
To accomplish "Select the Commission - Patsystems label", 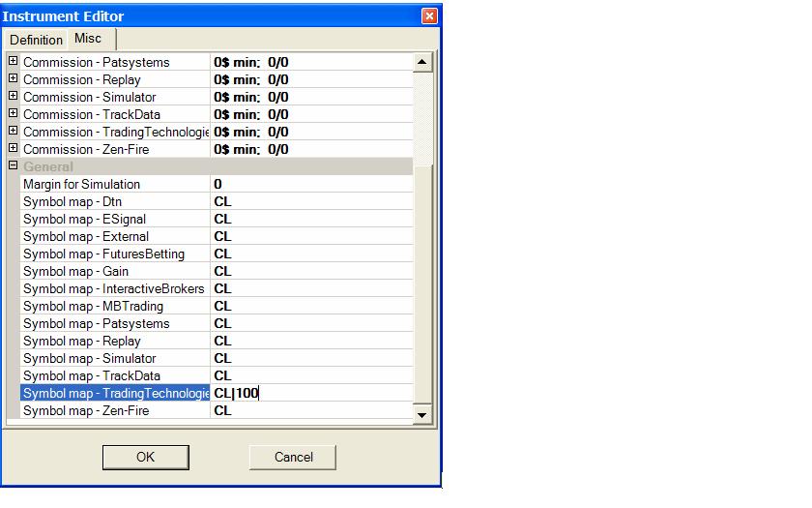I will pos(97,62).
